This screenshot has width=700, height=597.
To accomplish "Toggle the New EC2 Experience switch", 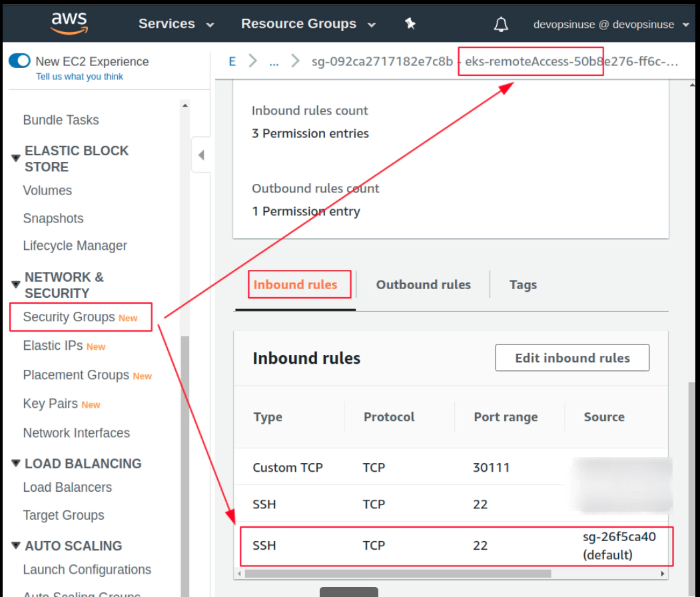I will point(19,61).
